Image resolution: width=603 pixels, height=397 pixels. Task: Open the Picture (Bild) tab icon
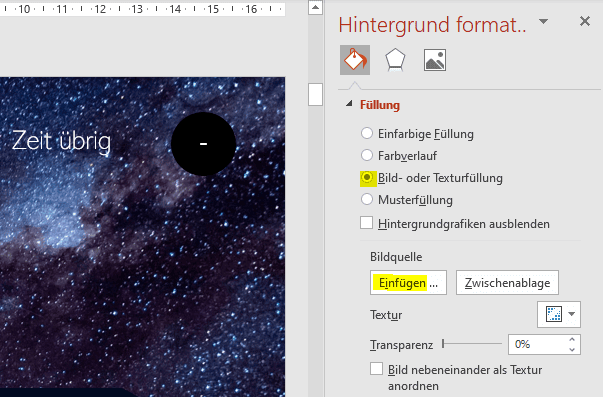(435, 60)
